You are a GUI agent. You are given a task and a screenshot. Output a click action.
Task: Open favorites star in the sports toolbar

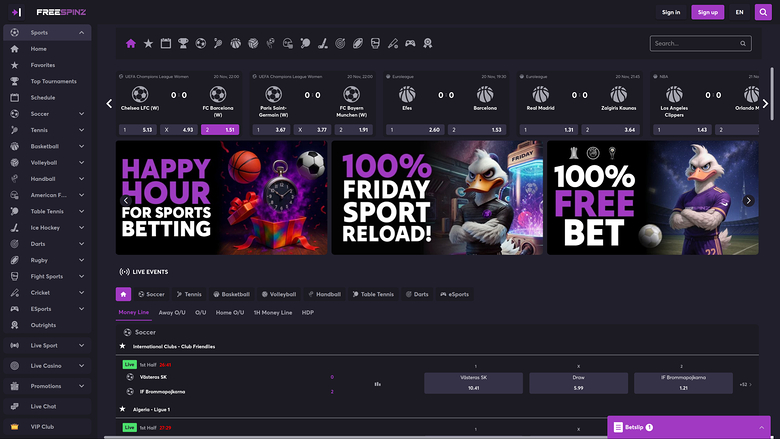click(148, 44)
